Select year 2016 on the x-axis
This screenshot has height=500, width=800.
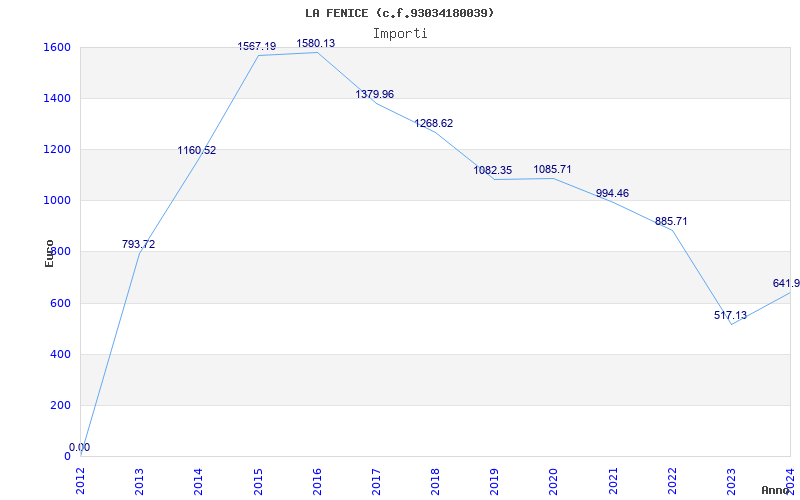pos(316,481)
